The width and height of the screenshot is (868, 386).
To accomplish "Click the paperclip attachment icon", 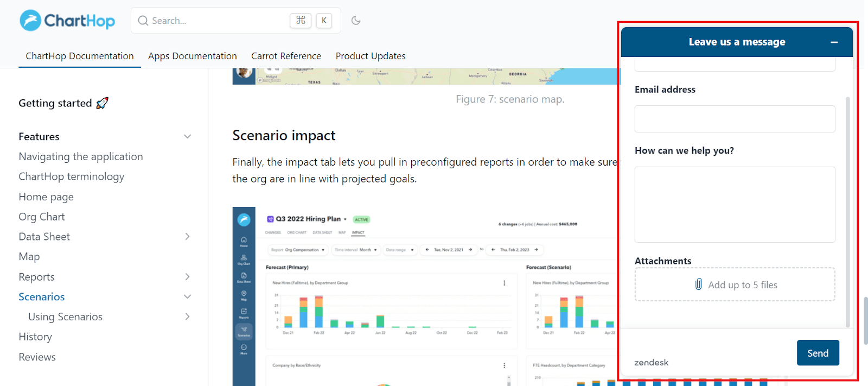I will tap(699, 284).
